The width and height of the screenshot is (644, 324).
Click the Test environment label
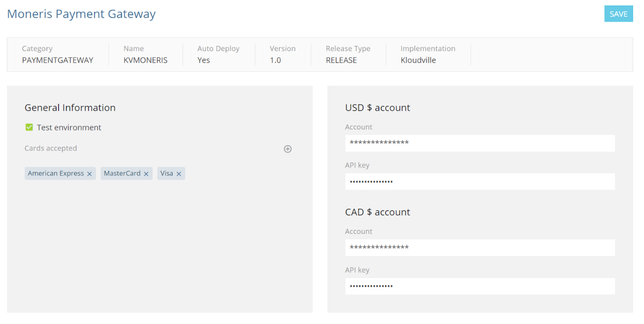click(69, 128)
